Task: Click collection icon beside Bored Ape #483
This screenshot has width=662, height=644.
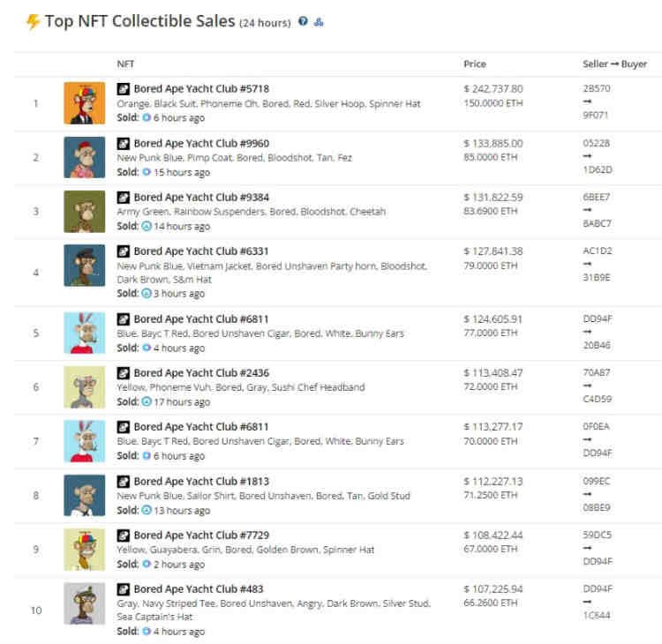Action: [x=123, y=589]
